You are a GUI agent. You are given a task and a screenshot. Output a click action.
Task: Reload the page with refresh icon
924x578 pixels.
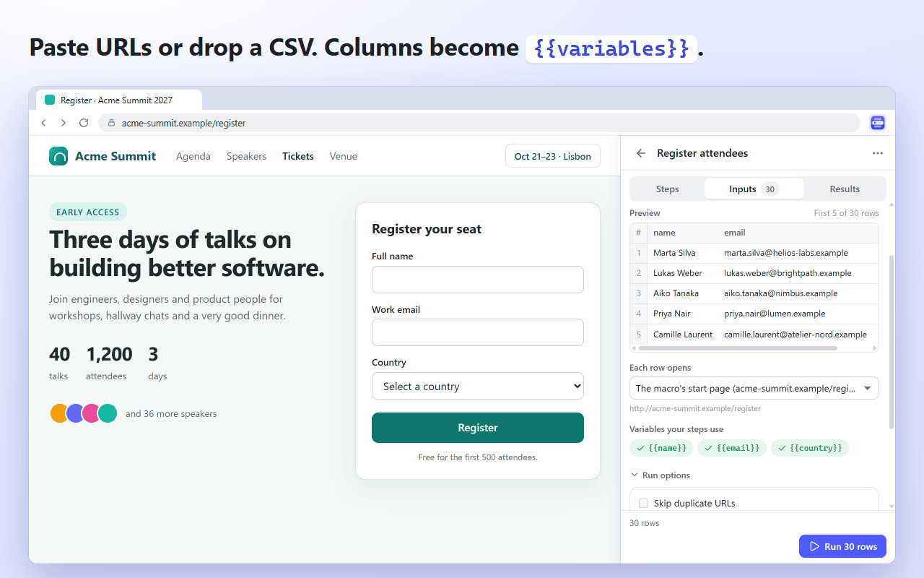pyautogui.click(x=84, y=123)
